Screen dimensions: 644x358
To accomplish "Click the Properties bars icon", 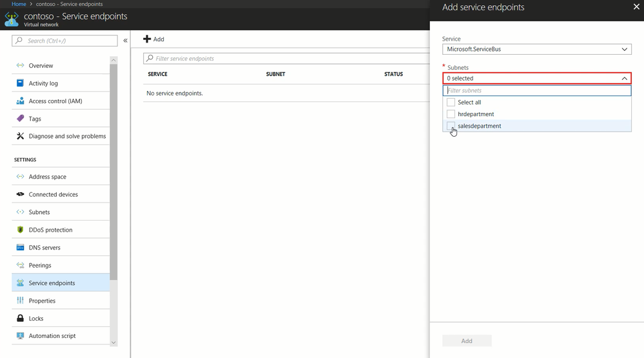I will pos(20,300).
